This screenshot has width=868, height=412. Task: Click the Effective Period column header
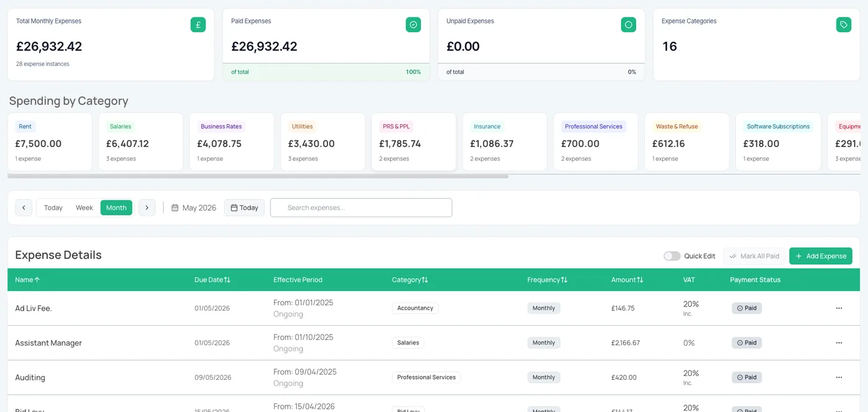[x=298, y=280]
